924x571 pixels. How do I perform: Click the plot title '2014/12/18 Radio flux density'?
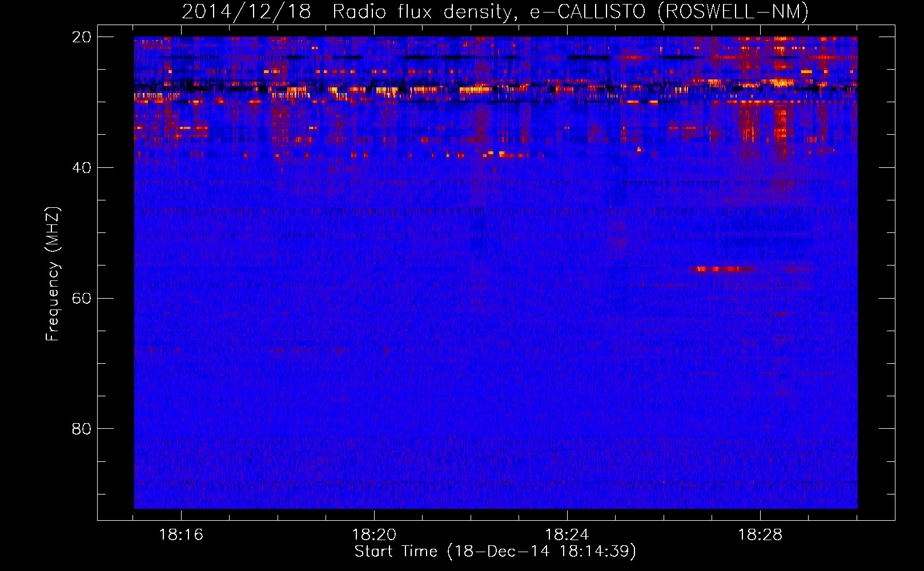click(495, 11)
